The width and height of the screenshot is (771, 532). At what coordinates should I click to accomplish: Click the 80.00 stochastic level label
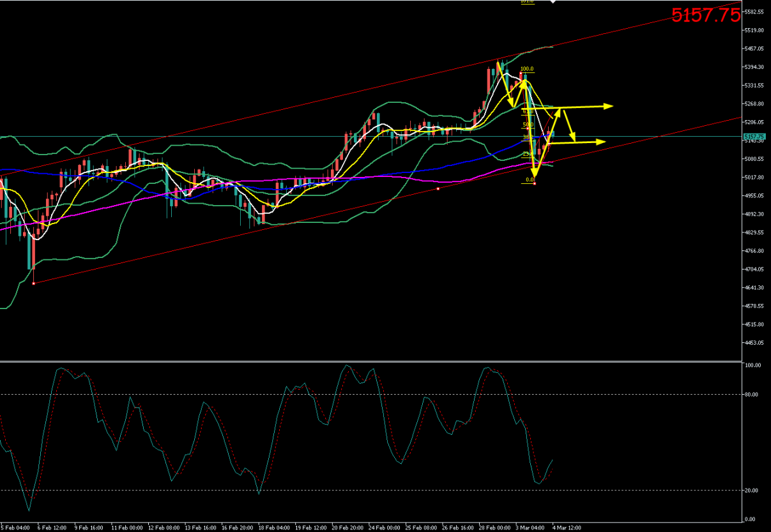751,395
